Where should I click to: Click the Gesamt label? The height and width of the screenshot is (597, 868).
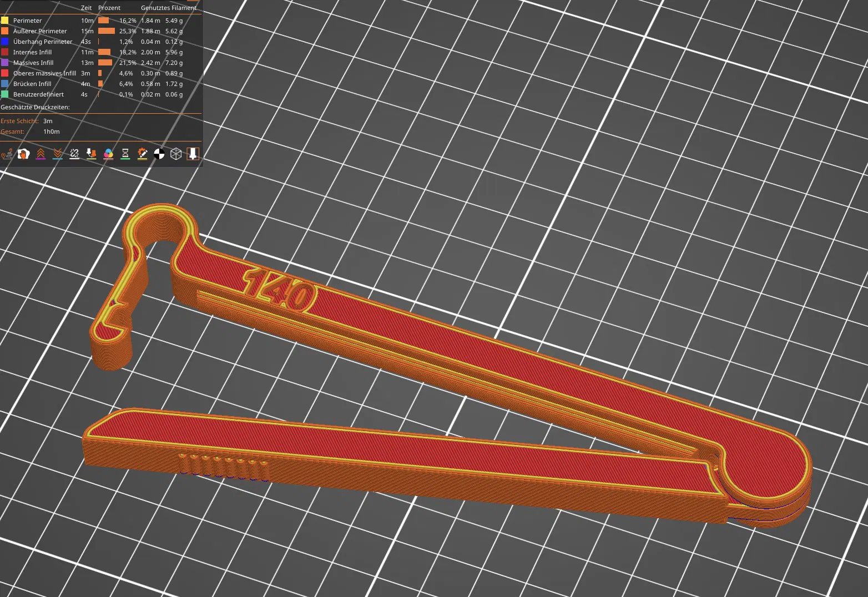coord(12,131)
